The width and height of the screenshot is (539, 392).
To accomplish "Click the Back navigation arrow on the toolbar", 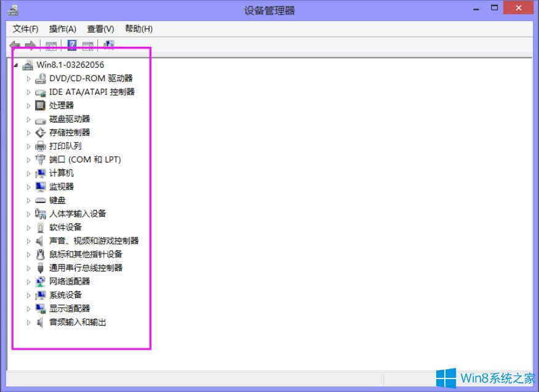I will tap(14, 44).
